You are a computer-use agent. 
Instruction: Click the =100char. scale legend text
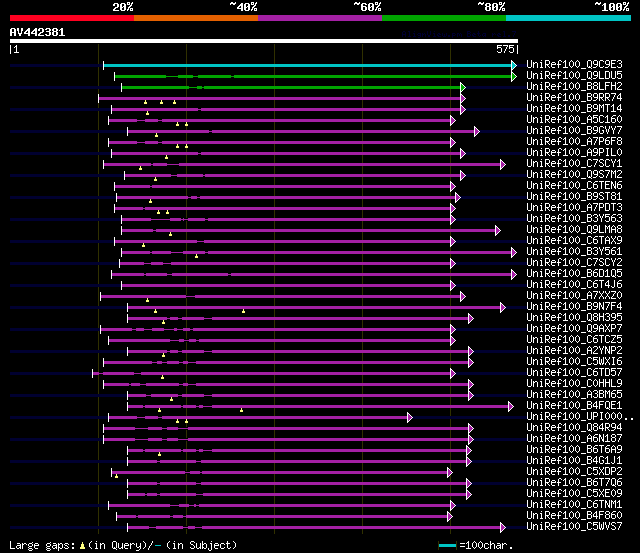486,546
